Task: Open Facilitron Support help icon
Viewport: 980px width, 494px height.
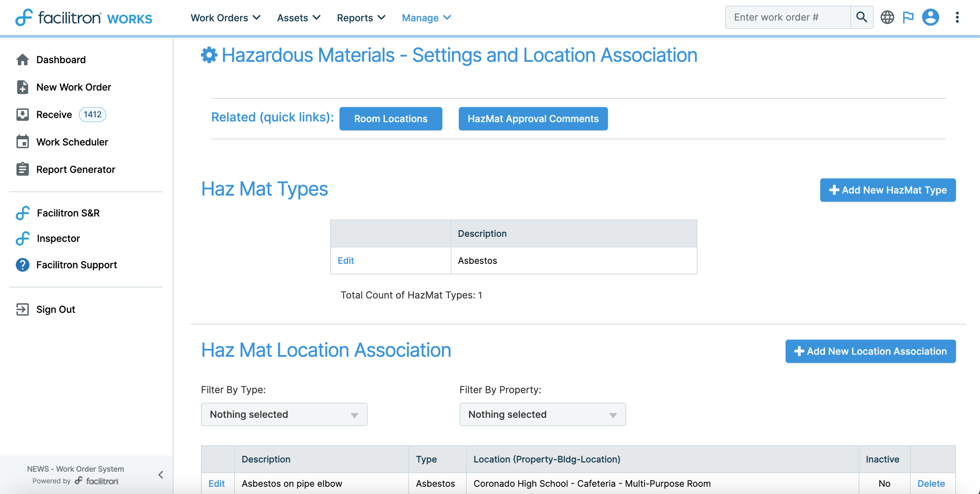Action: click(23, 265)
